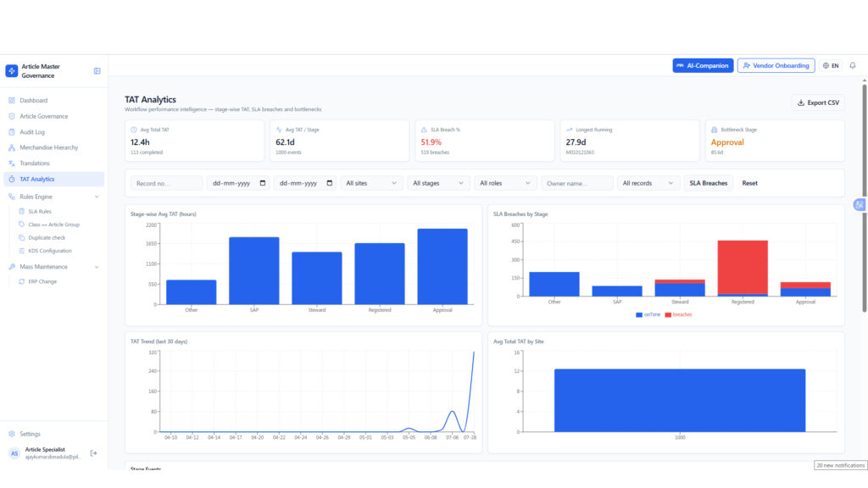The height and width of the screenshot is (488, 868).
Task: Click the Record no. input field
Action: (166, 183)
